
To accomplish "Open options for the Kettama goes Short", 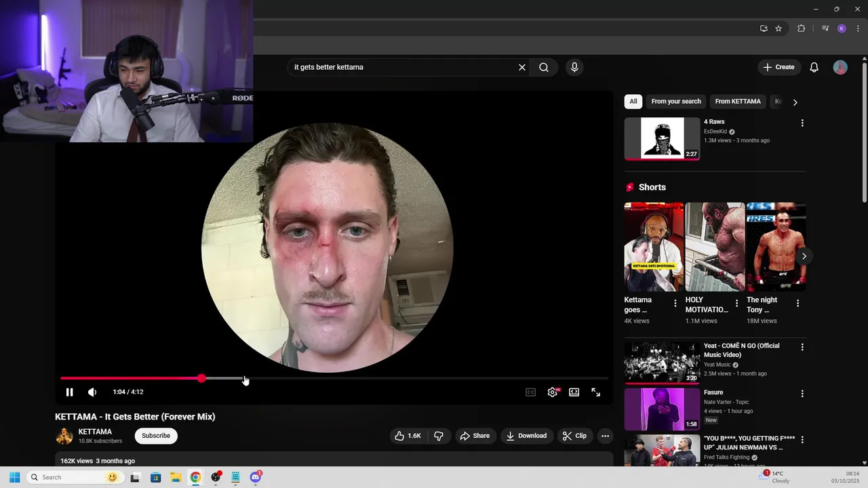I will click(x=675, y=303).
